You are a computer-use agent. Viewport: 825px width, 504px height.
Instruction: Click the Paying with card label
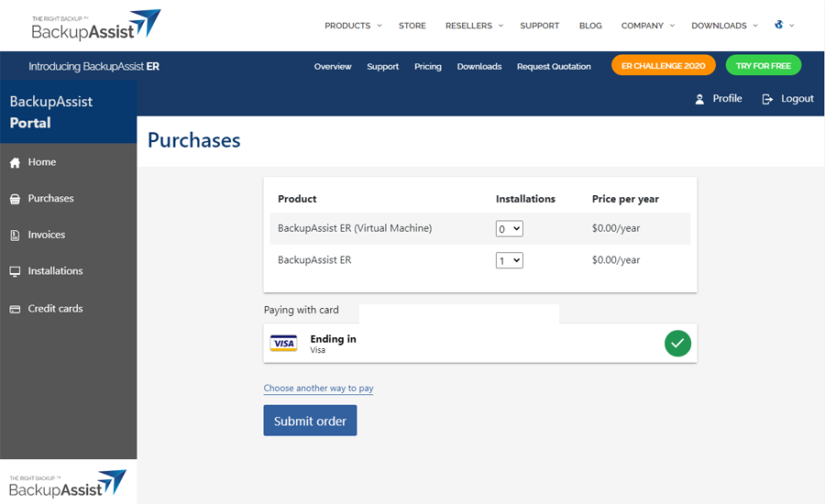pyautogui.click(x=301, y=310)
